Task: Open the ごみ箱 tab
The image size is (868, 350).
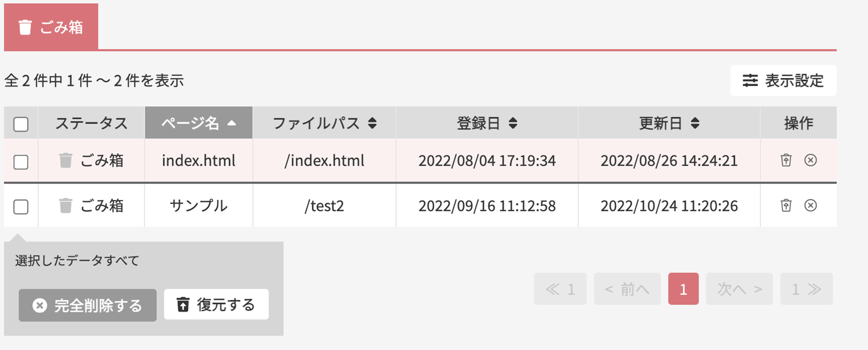Action: coord(51,27)
